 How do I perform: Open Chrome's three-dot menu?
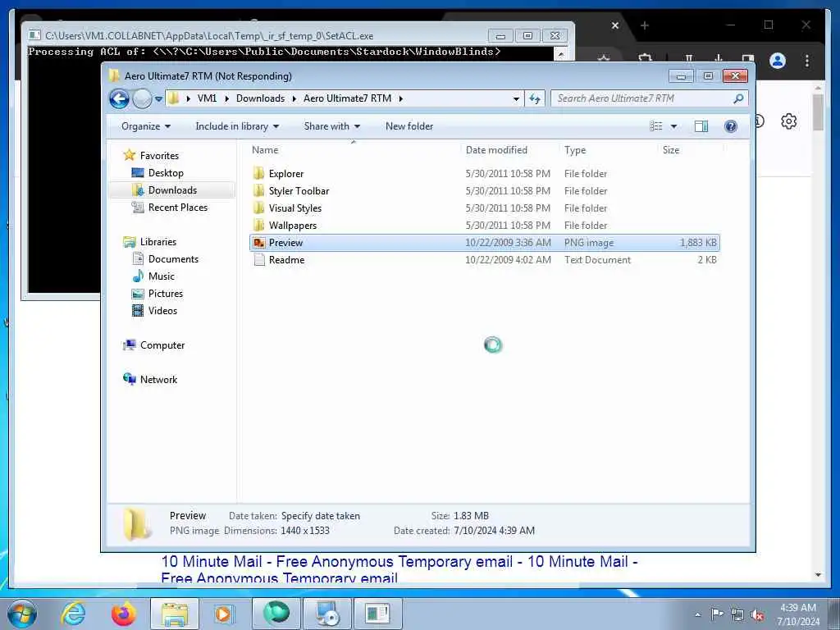pyautogui.click(x=807, y=61)
